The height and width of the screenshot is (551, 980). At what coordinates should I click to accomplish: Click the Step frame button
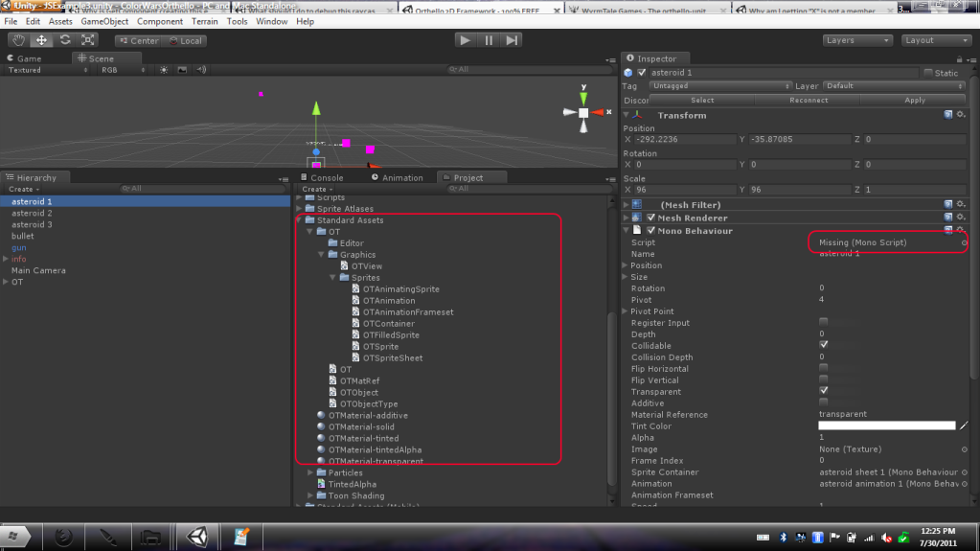[512, 40]
